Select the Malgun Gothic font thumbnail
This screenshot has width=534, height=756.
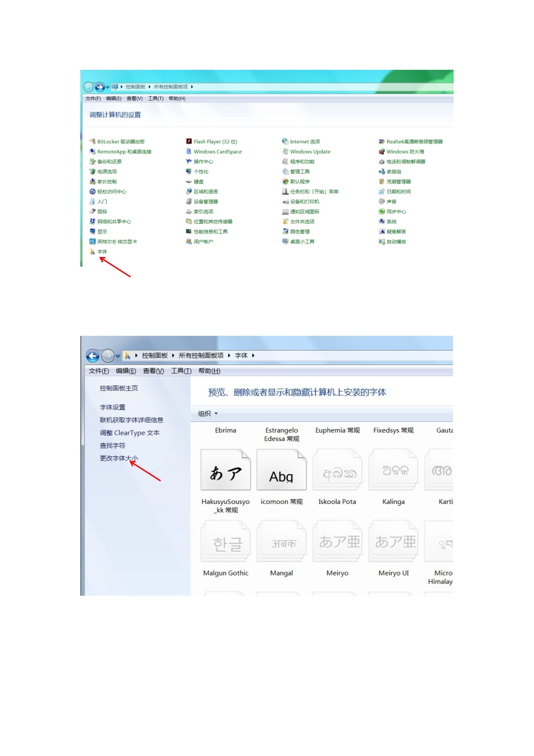click(225, 542)
